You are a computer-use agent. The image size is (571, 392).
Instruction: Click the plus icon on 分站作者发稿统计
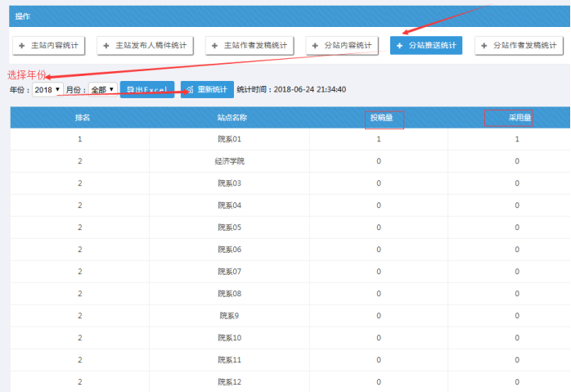click(x=484, y=46)
